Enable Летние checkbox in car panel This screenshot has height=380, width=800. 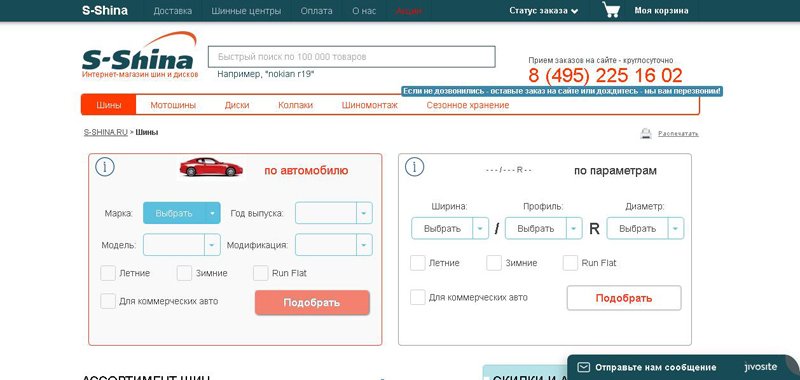(108, 273)
